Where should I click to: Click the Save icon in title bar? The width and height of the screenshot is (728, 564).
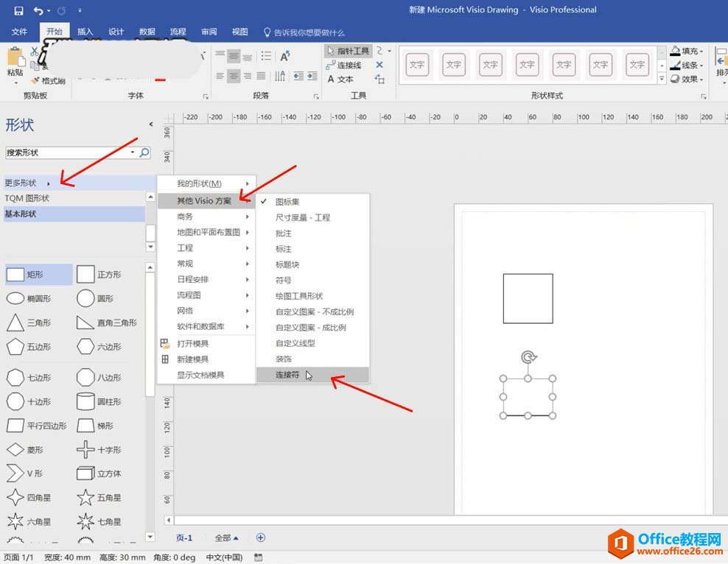(18, 10)
